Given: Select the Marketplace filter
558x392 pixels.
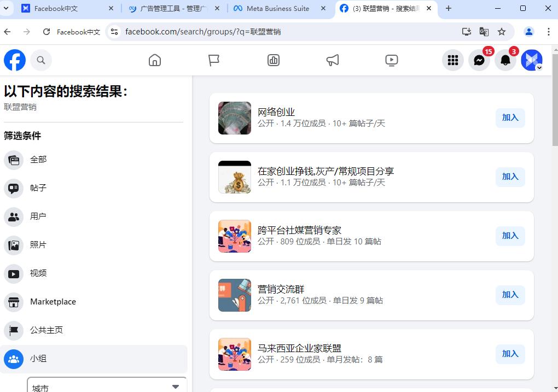Looking at the screenshot, I should (94, 302).
